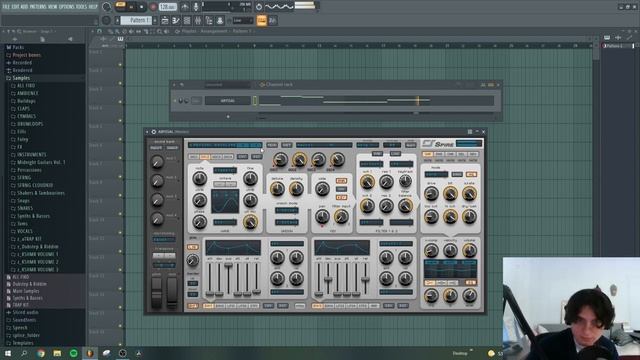This screenshot has height=360, width=640.
Task: Mute Track 3 in the playlist
Action: click(120, 102)
